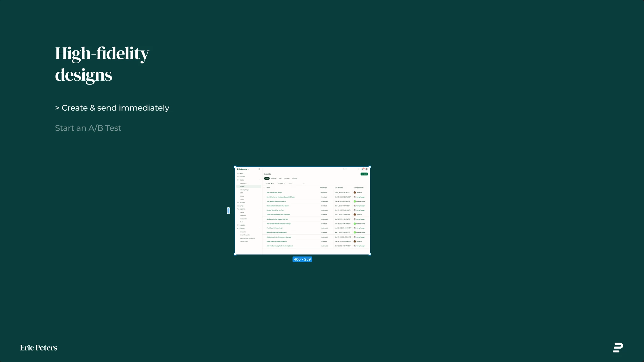
Task: Click the embedded Emails dashboard thumbnail
Action: (x=303, y=211)
